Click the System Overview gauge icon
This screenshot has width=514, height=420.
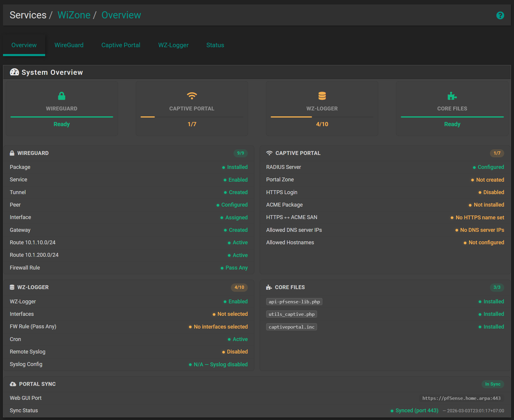point(14,72)
